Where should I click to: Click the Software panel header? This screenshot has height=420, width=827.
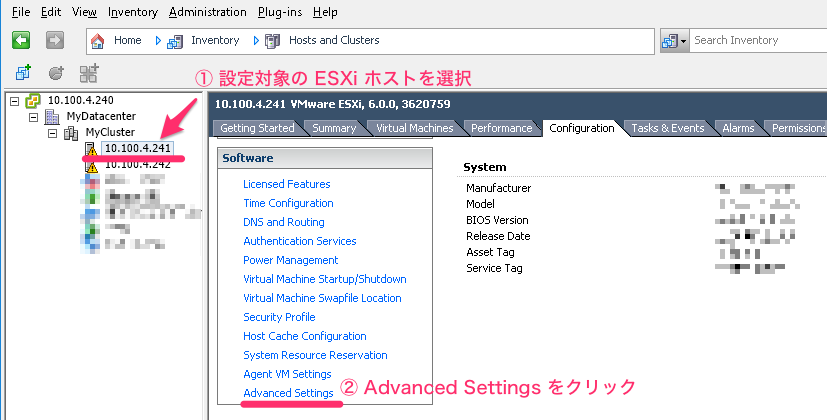[325, 158]
